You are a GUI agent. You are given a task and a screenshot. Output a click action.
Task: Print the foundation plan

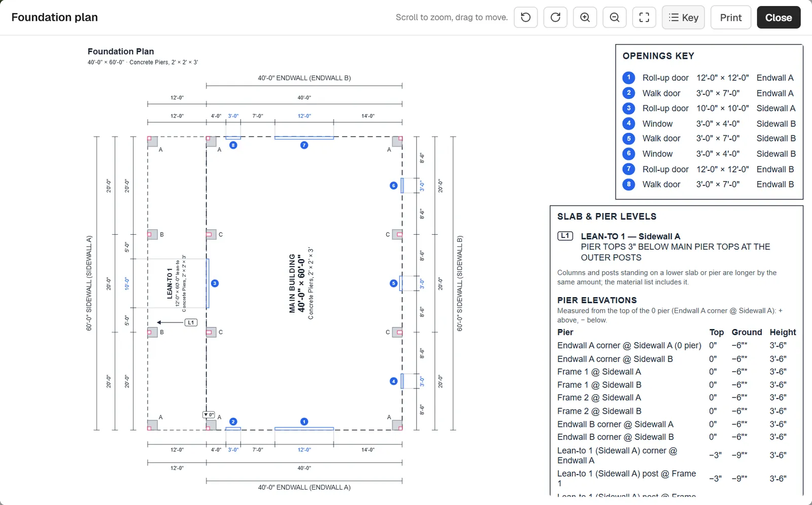tap(731, 17)
